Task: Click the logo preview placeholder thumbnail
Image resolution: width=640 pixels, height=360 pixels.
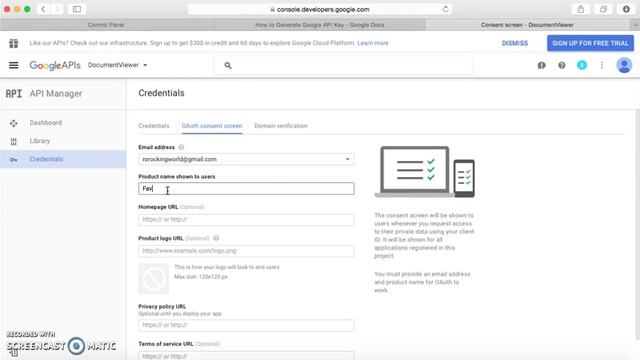Action: click(153, 279)
